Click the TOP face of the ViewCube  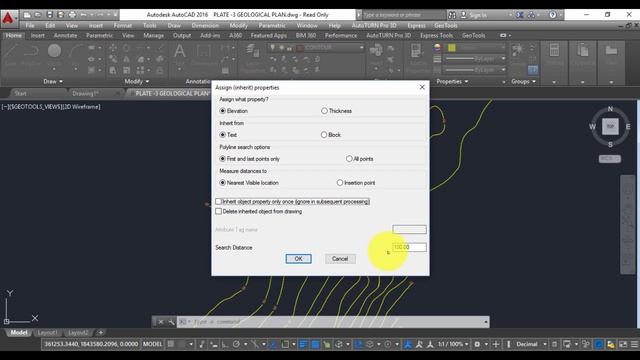(x=610, y=127)
